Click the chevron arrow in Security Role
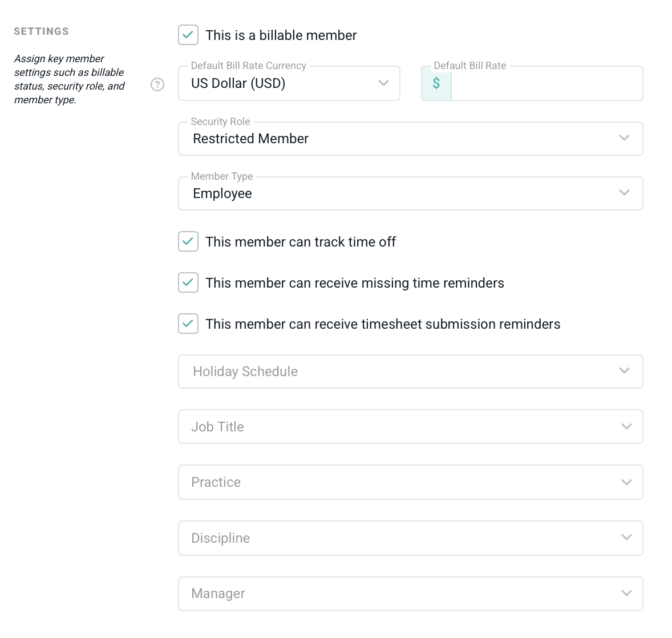The image size is (672, 638). click(625, 138)
